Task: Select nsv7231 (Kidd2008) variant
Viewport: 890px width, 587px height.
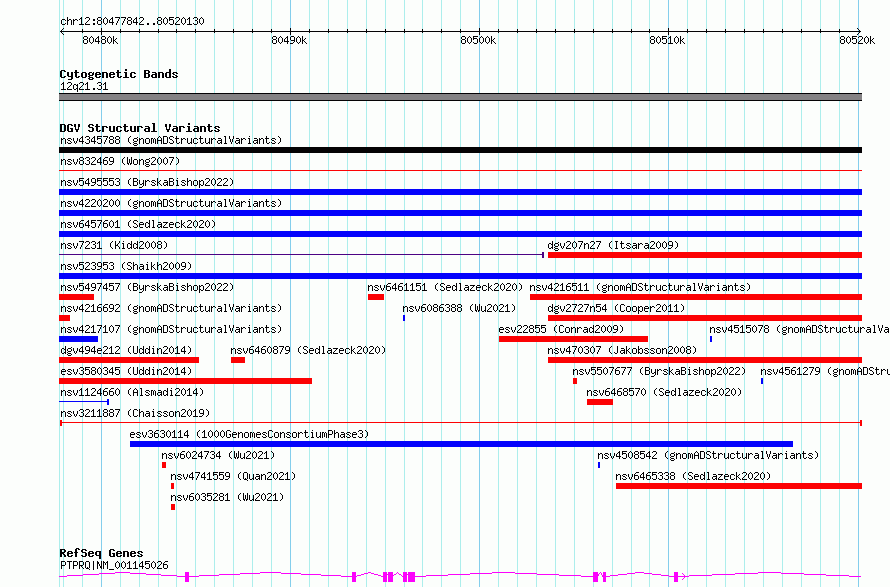Action: click(x=114, y=245)
